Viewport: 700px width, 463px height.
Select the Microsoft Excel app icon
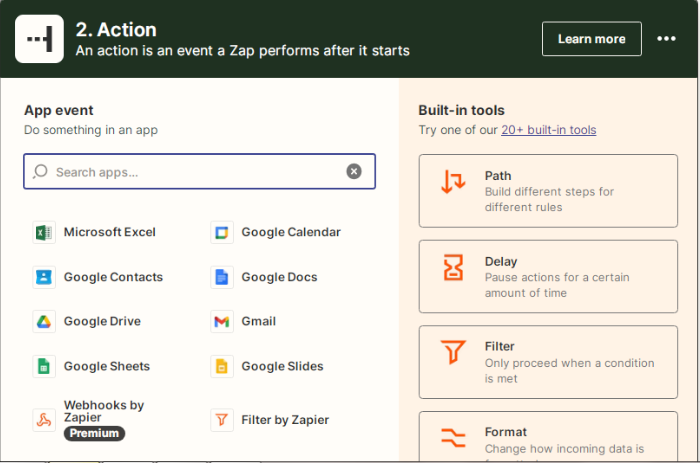44,232
